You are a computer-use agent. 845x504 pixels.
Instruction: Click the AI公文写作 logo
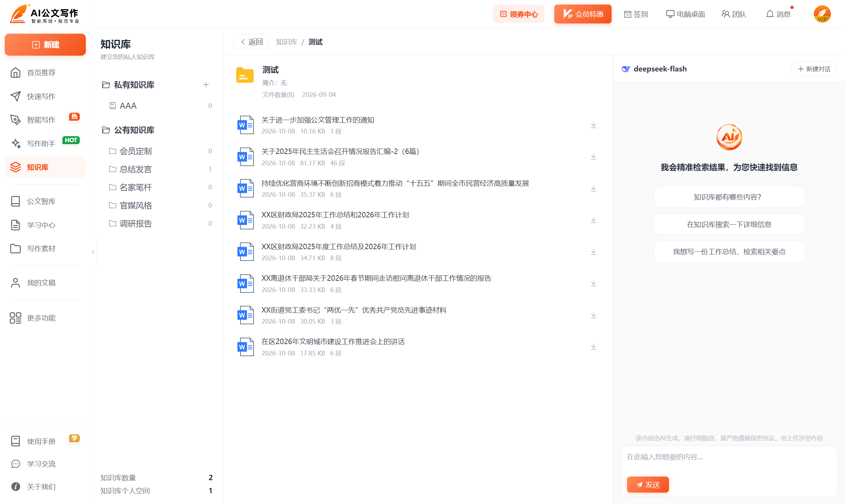(44, 14)
